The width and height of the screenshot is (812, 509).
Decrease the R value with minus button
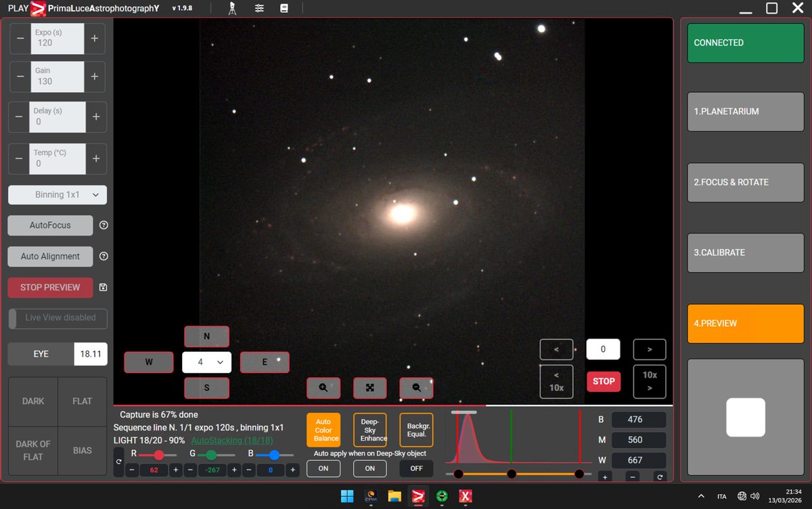(133, 470)
